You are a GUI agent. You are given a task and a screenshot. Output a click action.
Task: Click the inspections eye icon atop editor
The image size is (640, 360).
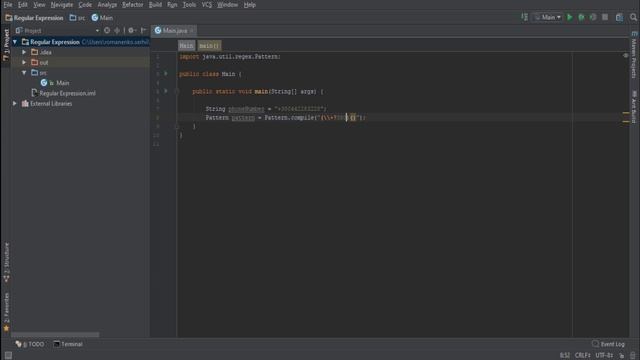click(x=626, y=55)
